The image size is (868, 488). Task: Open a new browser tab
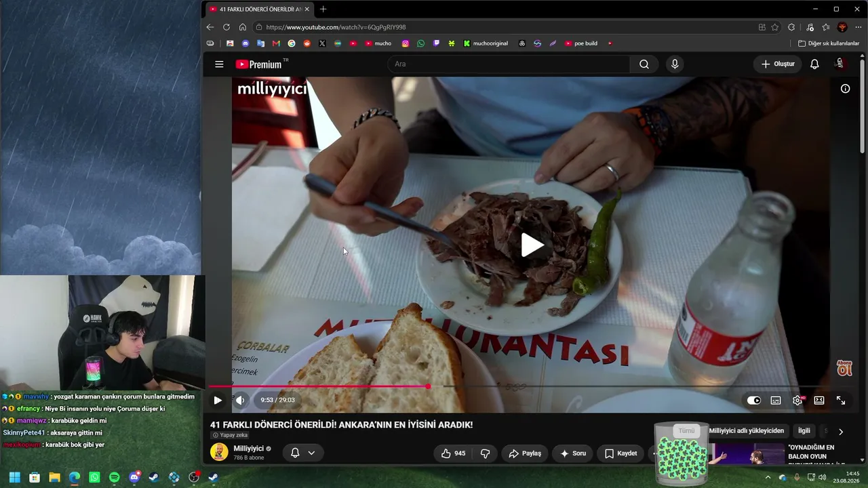tap(323, 9)
